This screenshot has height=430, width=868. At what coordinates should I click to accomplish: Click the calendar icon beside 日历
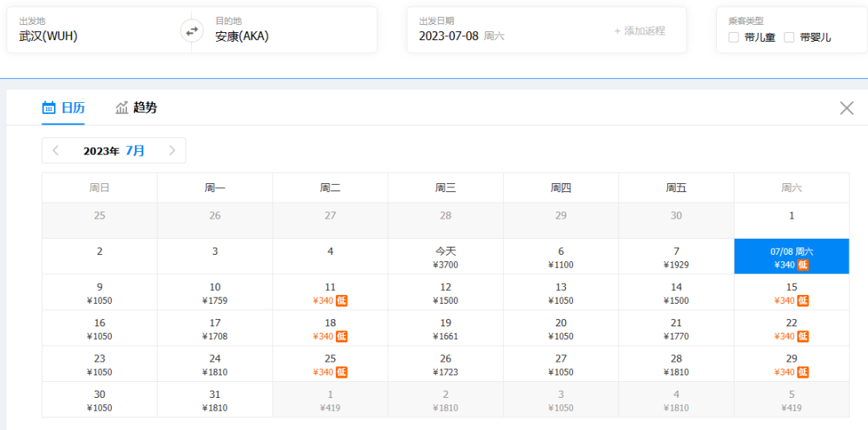(49, 108)
